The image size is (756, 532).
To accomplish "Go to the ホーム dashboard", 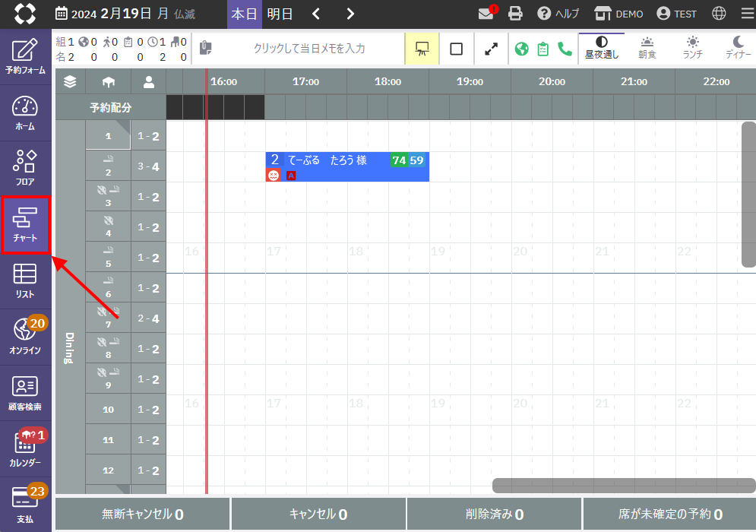I will click(25, 112).
